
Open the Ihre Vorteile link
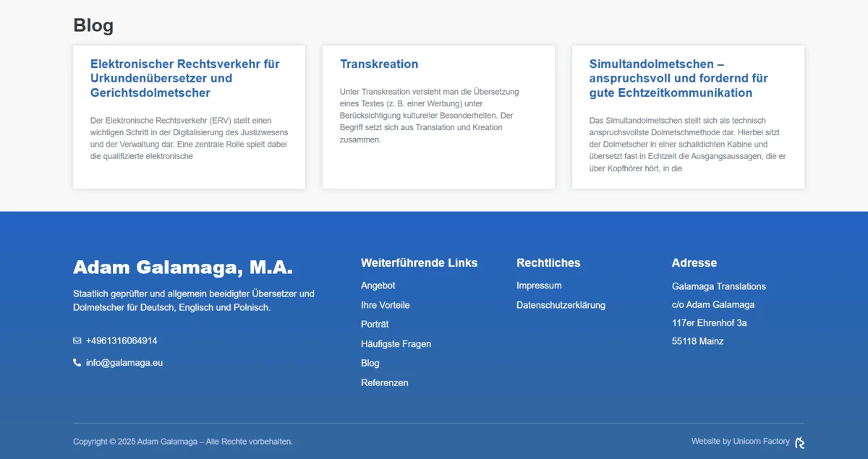[386, 305]
